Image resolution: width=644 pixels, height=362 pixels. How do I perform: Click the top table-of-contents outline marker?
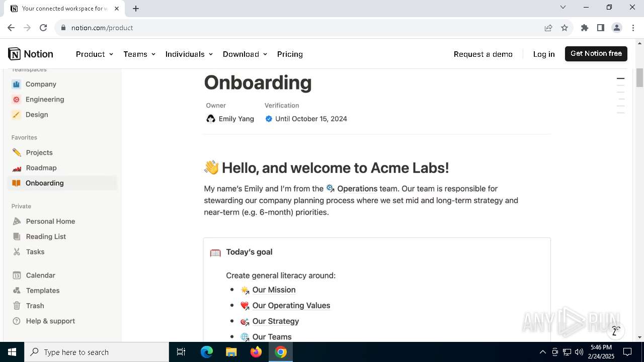point(620,78)
